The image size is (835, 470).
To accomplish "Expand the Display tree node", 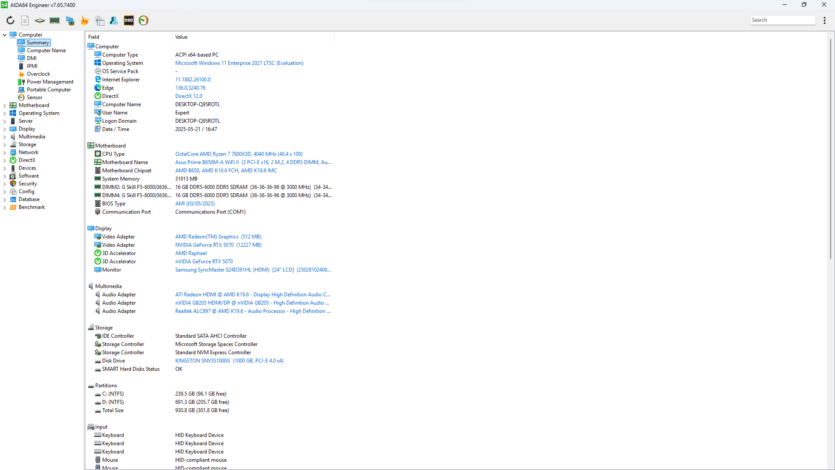I will 5,129.
